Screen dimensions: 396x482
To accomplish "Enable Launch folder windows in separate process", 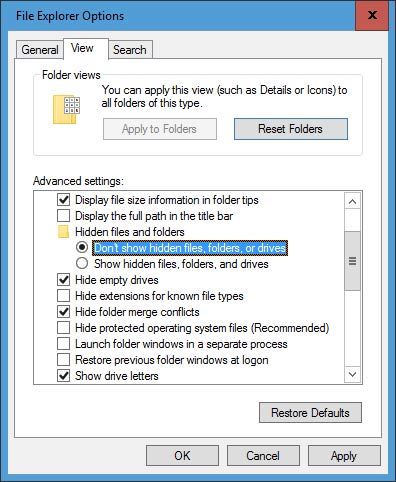I will pyautogui.click(x=63, y=344).
